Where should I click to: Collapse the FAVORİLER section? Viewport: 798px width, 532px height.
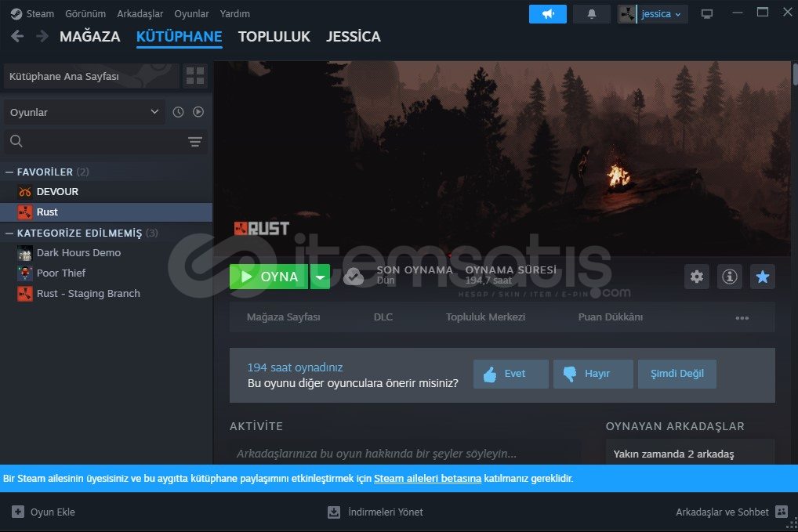9,172
